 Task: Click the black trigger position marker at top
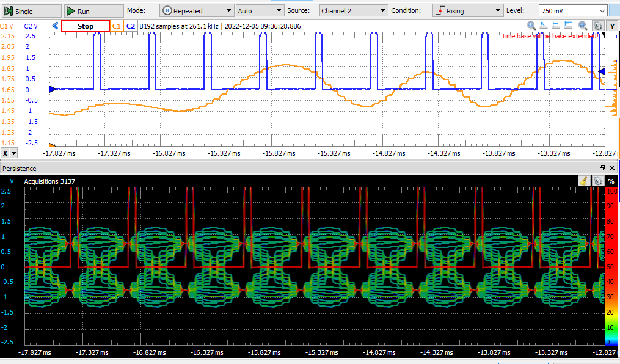(x=603, y=35)
